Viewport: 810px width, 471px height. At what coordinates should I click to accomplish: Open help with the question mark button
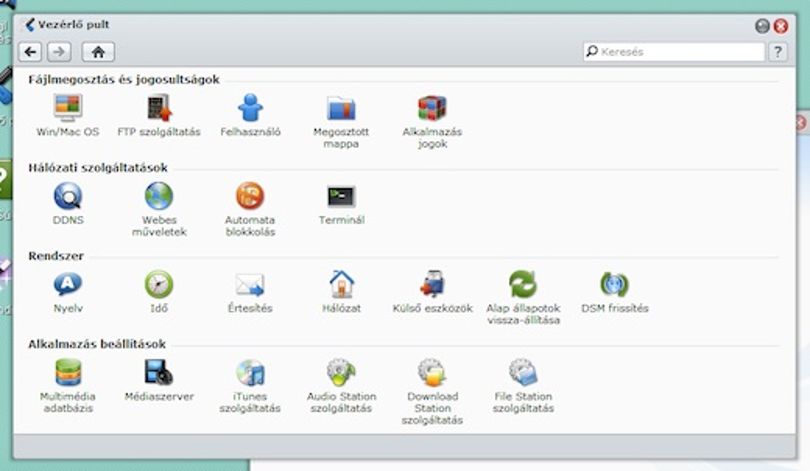[x=778, y=52]
